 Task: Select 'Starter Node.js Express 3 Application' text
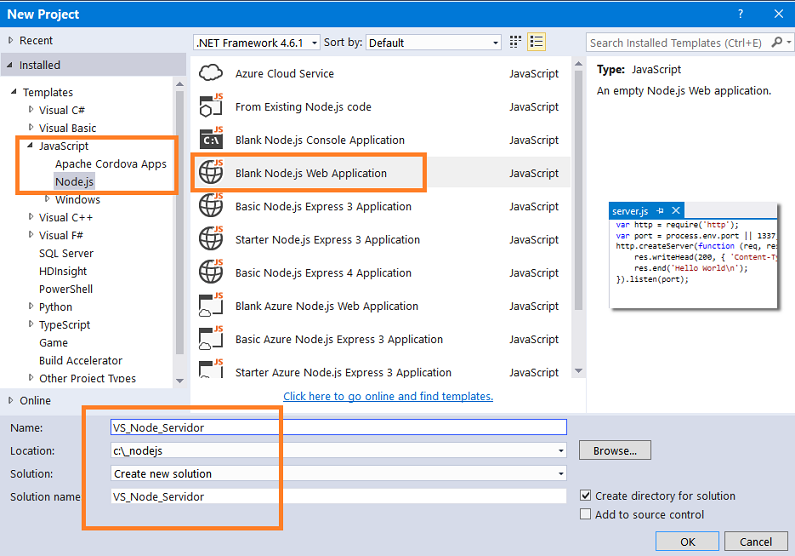(x=328, y=240)
